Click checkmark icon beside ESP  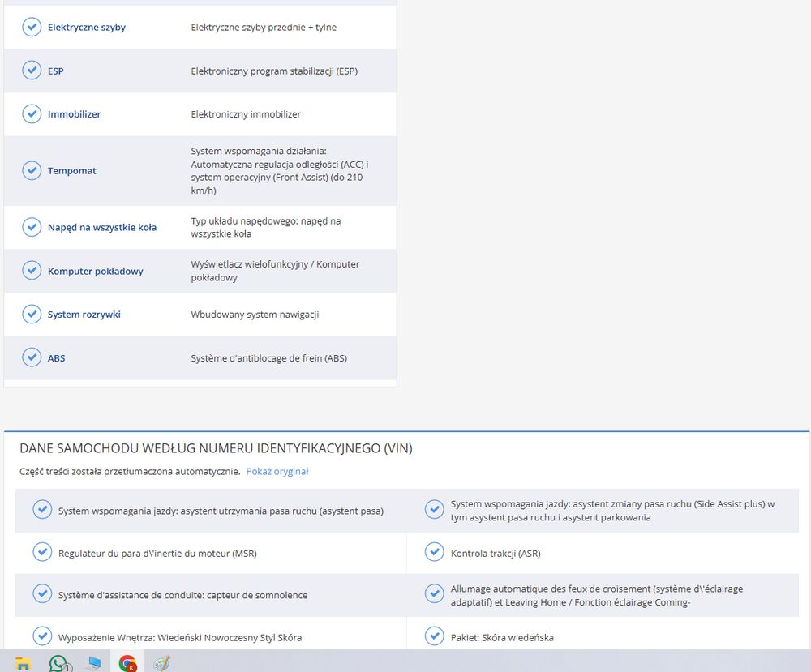point(32,71)
